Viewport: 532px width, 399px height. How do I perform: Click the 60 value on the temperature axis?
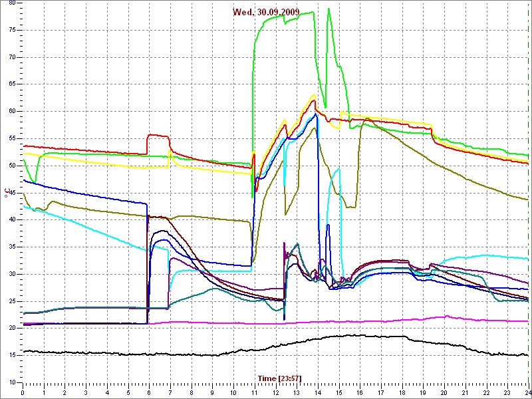click(x=11, y=112)
